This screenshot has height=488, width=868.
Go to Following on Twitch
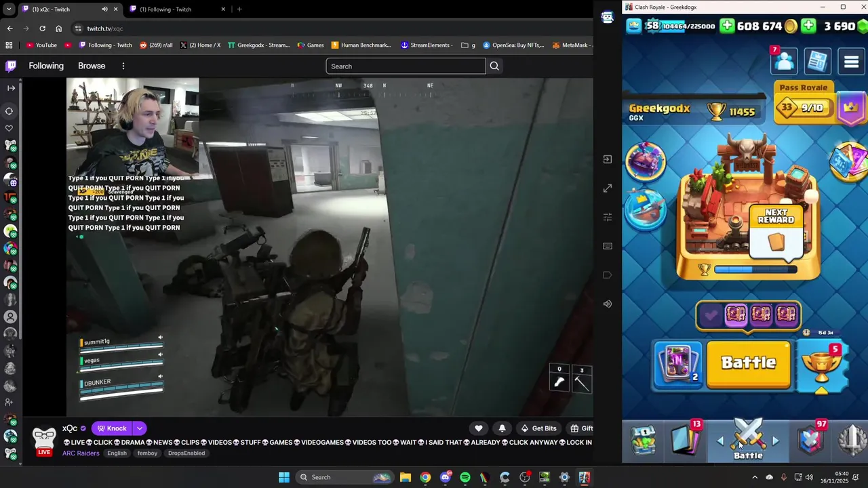[x=46, y=66]
